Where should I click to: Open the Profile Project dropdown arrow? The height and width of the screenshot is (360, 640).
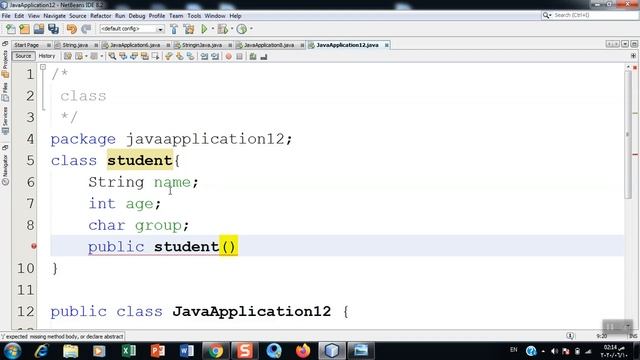251,29
